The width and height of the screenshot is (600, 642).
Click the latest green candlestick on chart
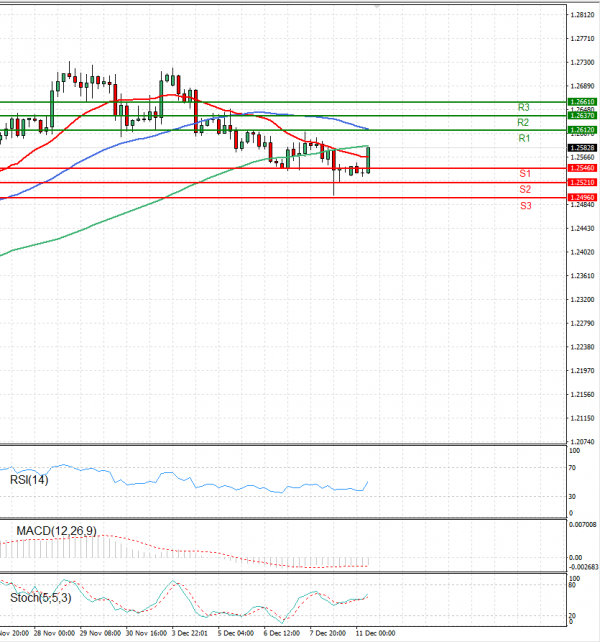(x=369, y=159)
